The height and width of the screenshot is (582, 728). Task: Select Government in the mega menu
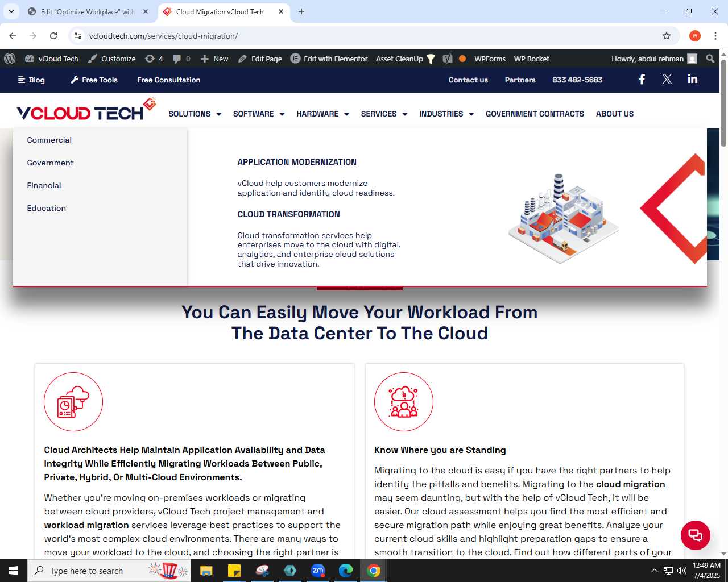tap(50, 163)
